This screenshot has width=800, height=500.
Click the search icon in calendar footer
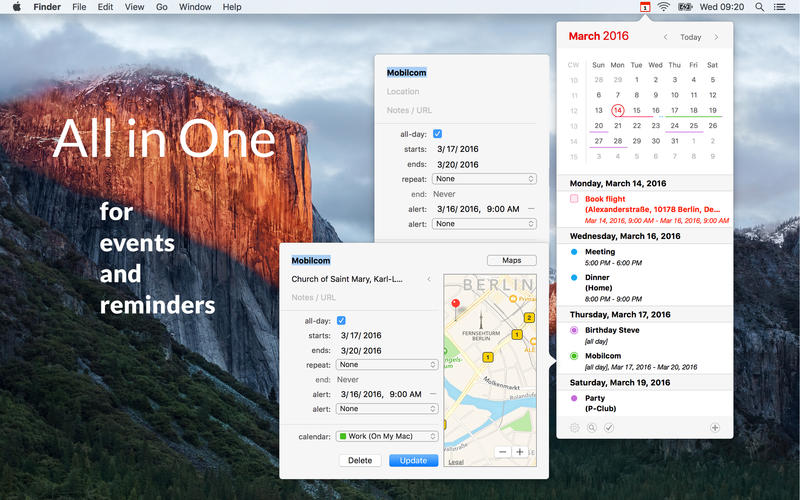pos(592,428)
